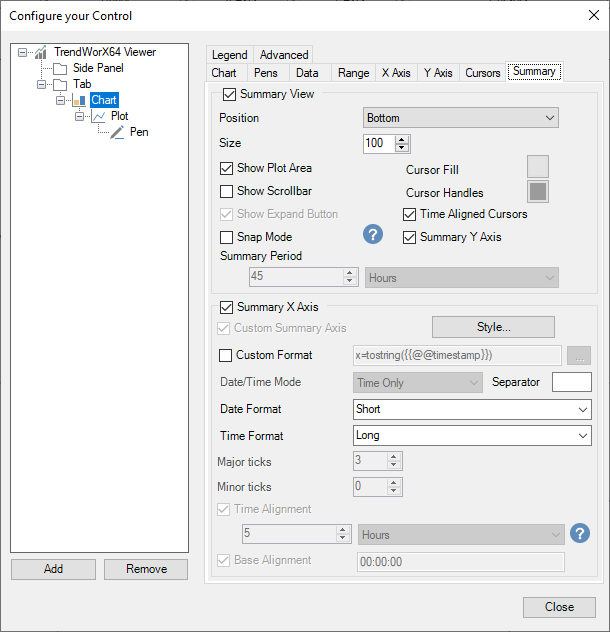Viewport: 610px width, 632px height.
Task: Expand the Date Format dropdown
Action: [472, 409]
